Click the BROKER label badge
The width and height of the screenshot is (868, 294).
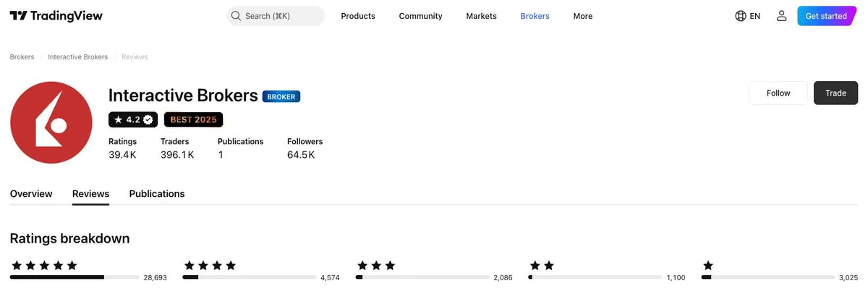pyautogui.click(x=281, y=96)
